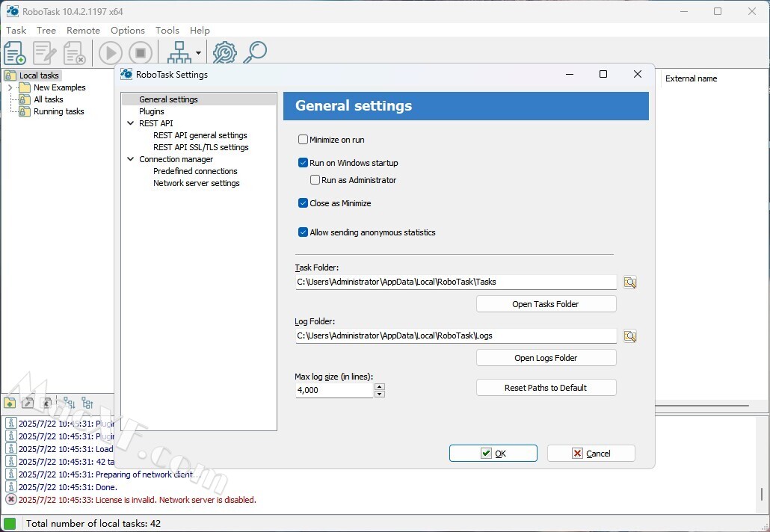Click the info icon of the 'Done.' log line
Viewport: 770px width, 532px height.
pyautogui.click(x=10, y=487)
